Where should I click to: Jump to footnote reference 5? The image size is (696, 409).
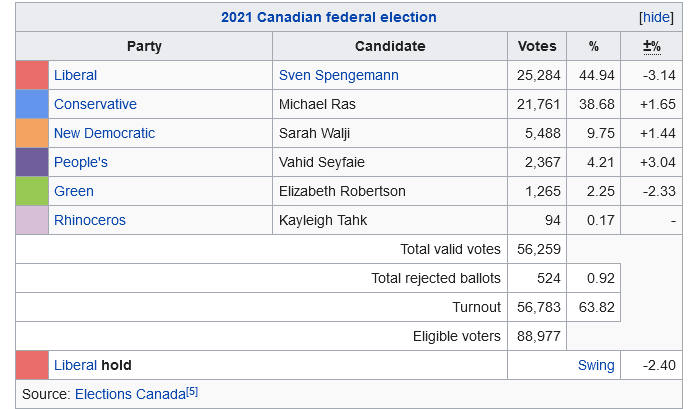[x=192, y=391]
